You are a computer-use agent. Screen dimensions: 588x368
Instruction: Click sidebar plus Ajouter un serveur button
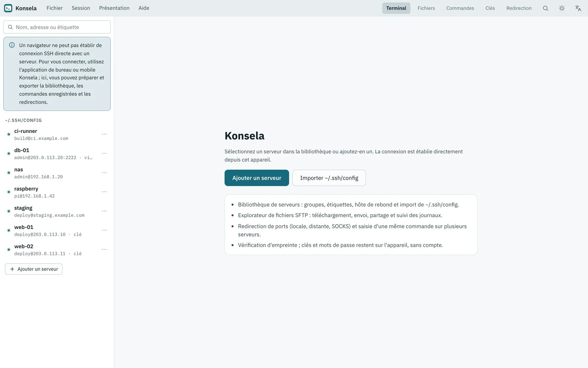pyautogui.click(x=34, y=269)
